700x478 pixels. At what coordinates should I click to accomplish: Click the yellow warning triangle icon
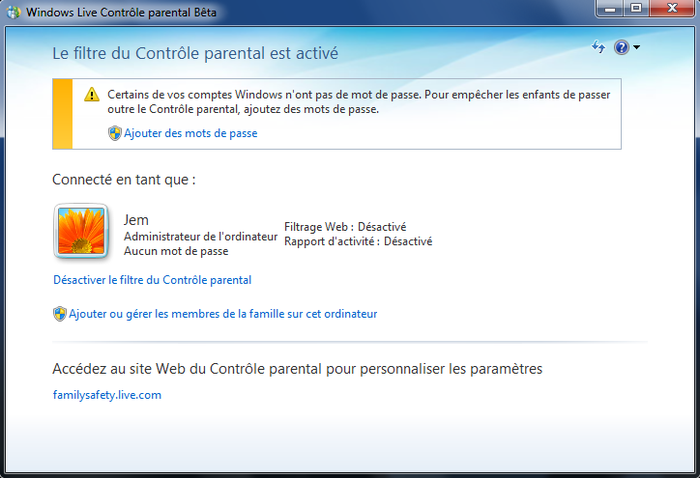point(92,95)
